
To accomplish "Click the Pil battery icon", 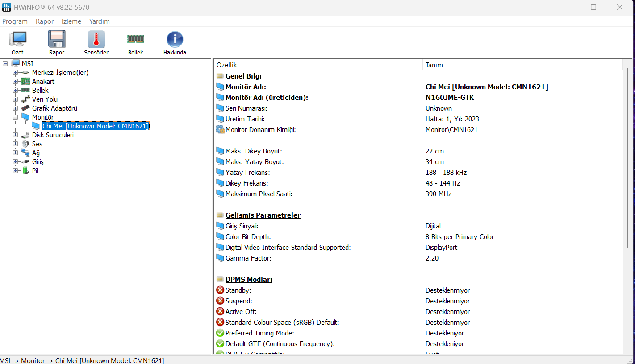I will tap(25, 171).
